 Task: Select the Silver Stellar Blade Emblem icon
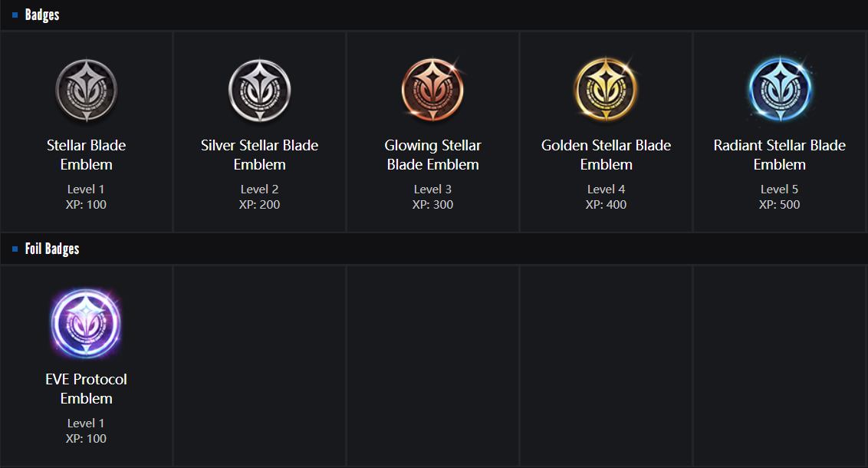(x=260, y=91)
